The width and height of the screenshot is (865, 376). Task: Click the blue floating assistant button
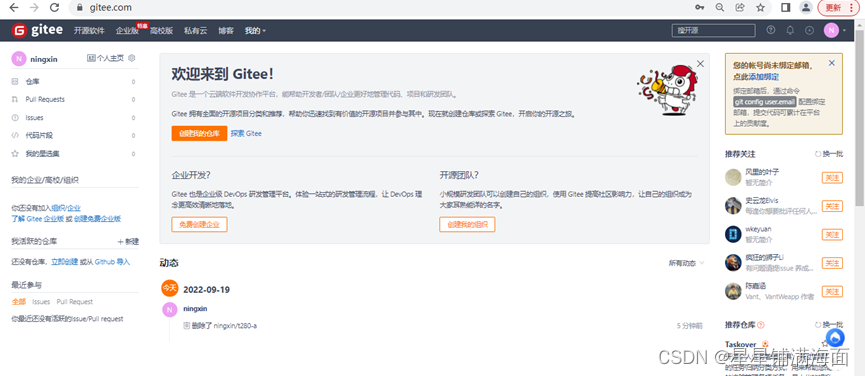point(836,337)
